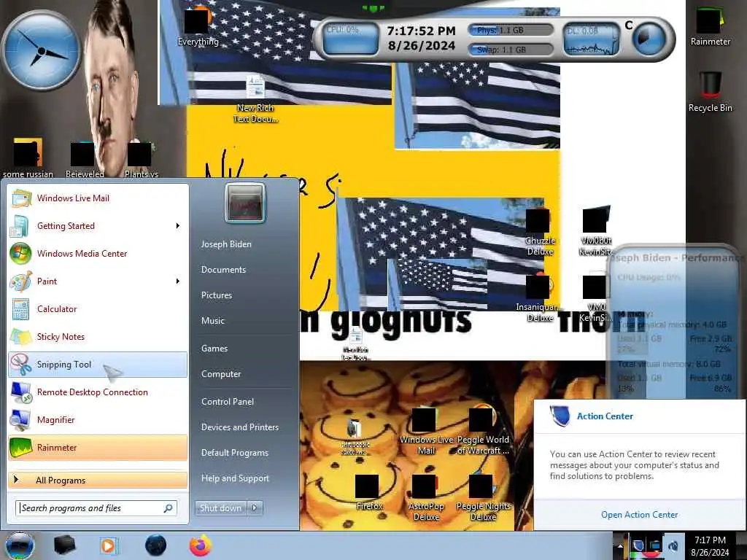
Task: Select the Chuzzle Deluxe desktop icon
Action: click(x=539, y=233)
